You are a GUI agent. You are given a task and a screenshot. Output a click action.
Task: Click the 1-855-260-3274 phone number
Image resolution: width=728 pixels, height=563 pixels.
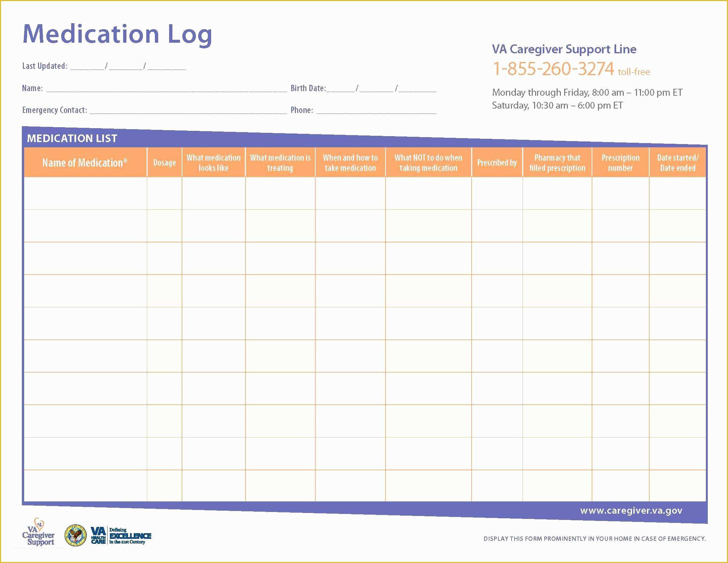click(x=553, y=69)
